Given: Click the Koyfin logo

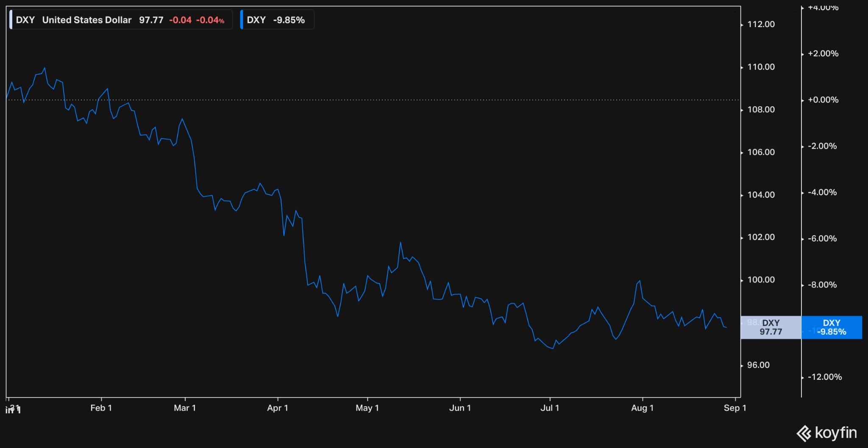Looking at the screenshot, I should (826, 433).
